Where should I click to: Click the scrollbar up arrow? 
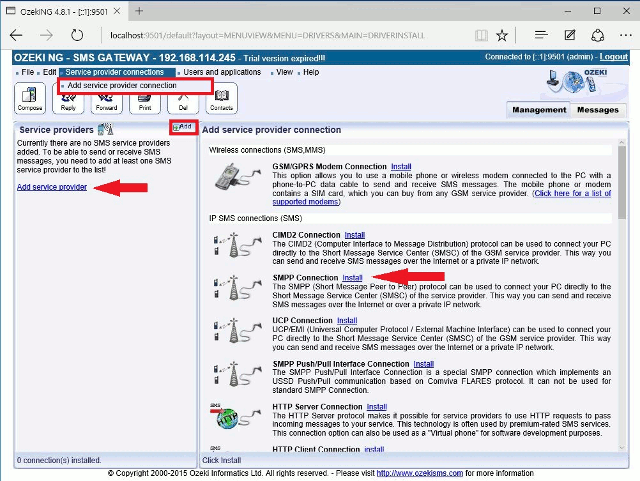point(622,143)
